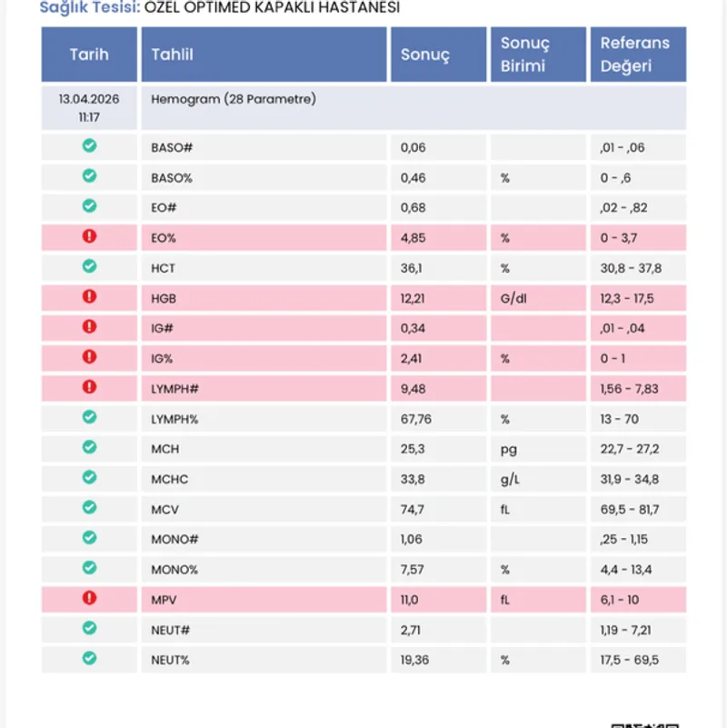
Task: Click the Sonuç Birimi column header
Action: coord(525,55)
